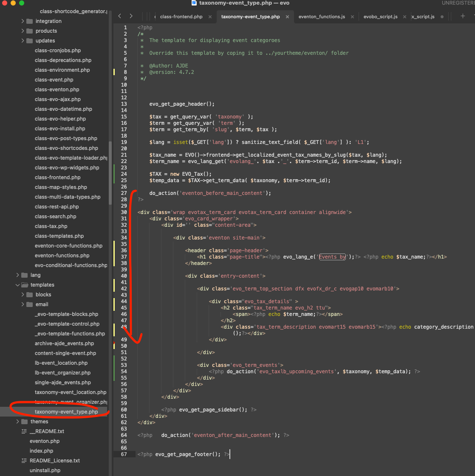Switch to the class-frontend.php tab
Screen dimensions: 475x476
[181, 17]
